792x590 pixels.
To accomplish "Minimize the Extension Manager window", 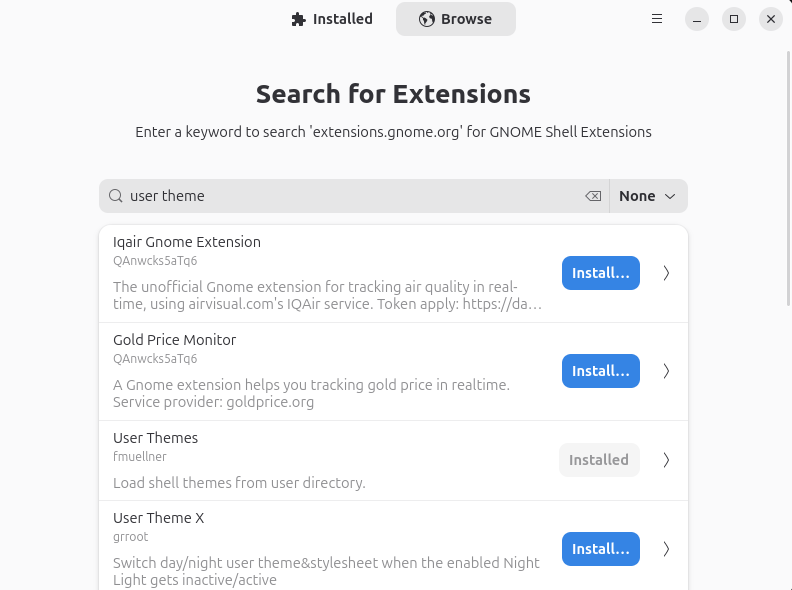I will [697, 19].
